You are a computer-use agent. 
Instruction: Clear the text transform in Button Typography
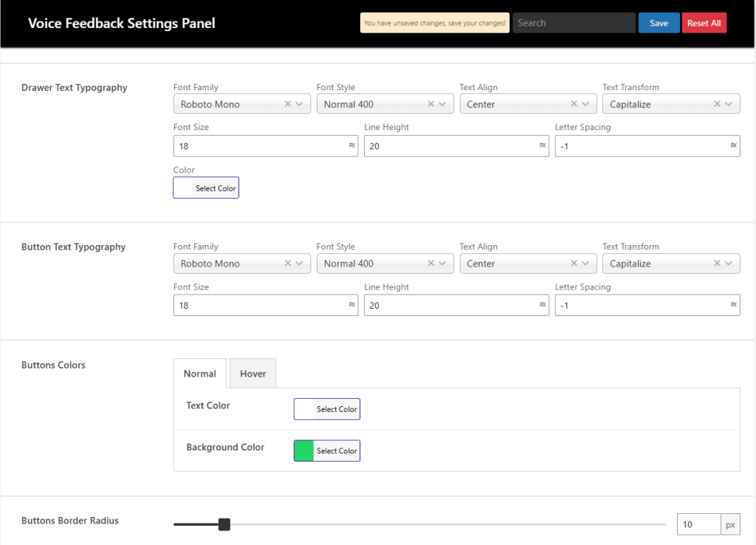click(717, 263)
